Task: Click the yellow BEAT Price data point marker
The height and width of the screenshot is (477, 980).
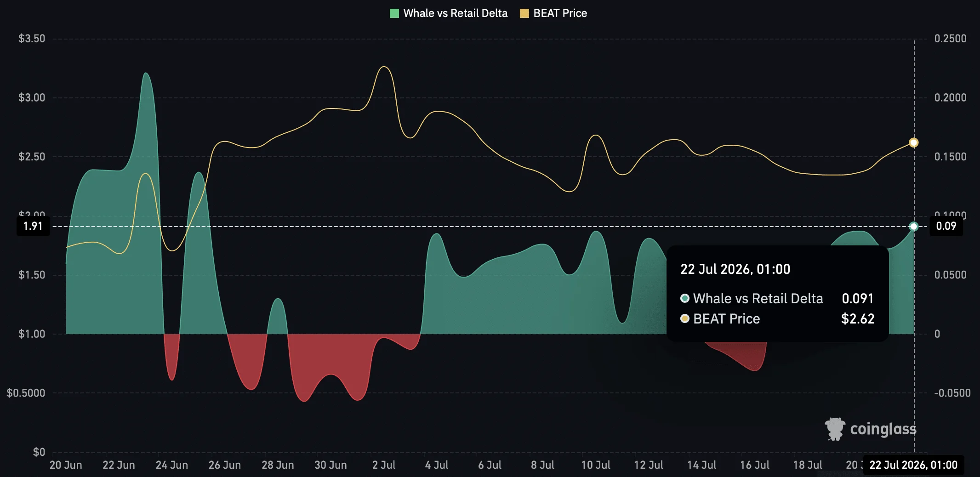Action: [914, 143]
